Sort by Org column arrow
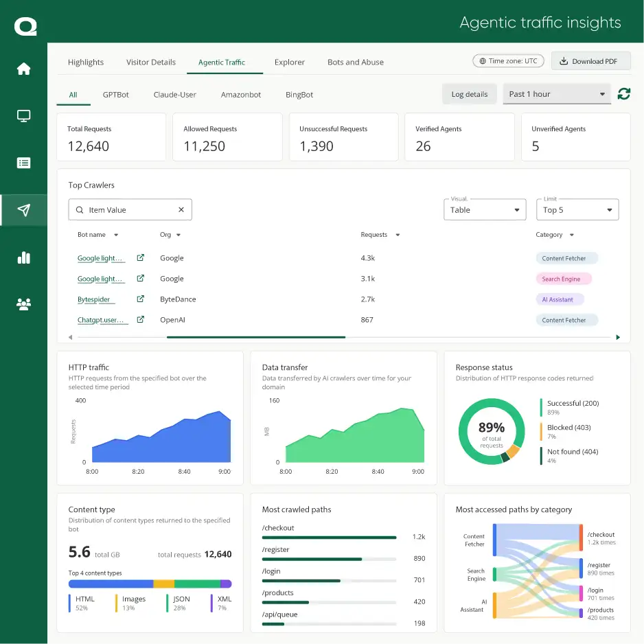This screenshot has height=644, width=644. [179, 235]
